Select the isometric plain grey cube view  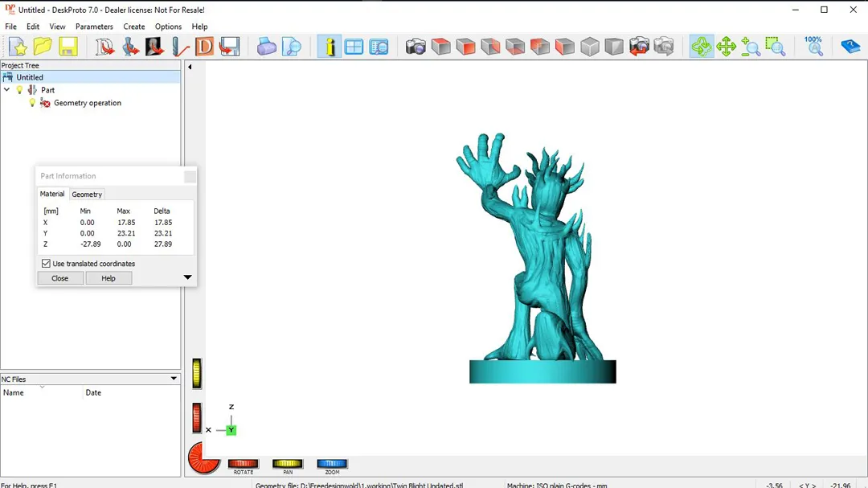(590, 47)
